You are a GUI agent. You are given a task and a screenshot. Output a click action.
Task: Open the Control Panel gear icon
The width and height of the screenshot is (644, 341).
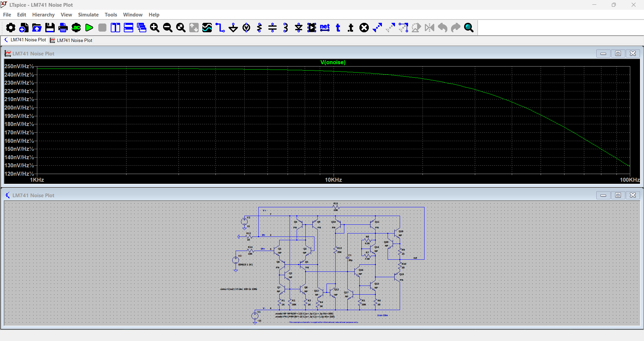[x=11, y=28]
